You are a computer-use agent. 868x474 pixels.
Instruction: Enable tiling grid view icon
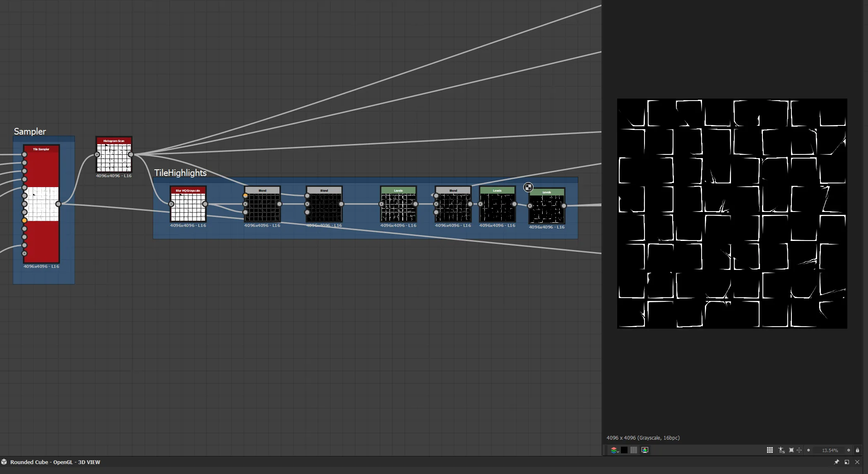[x=770, y=450]
